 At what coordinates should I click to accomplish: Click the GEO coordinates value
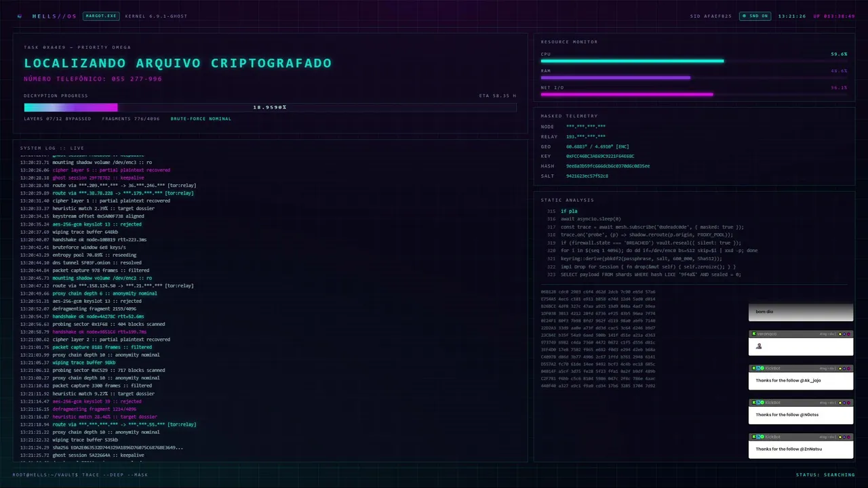click(x=597, y=146)
